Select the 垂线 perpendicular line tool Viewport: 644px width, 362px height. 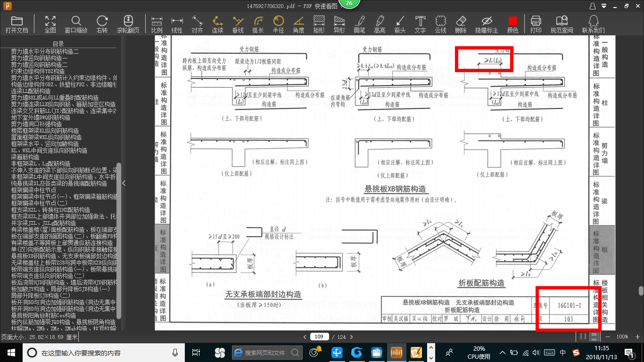point(238,24)
